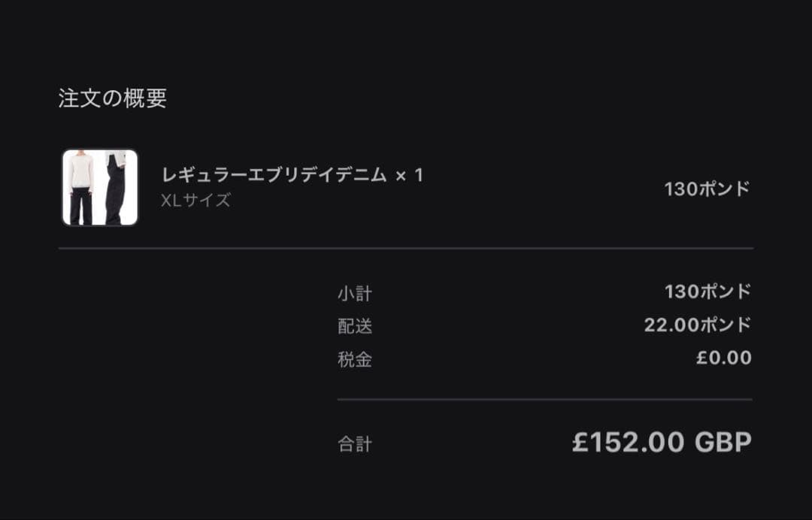Select the subtotal amount 130ポンド
The image size is (812, 520).
pyautogui.click(x=707, y=292)
